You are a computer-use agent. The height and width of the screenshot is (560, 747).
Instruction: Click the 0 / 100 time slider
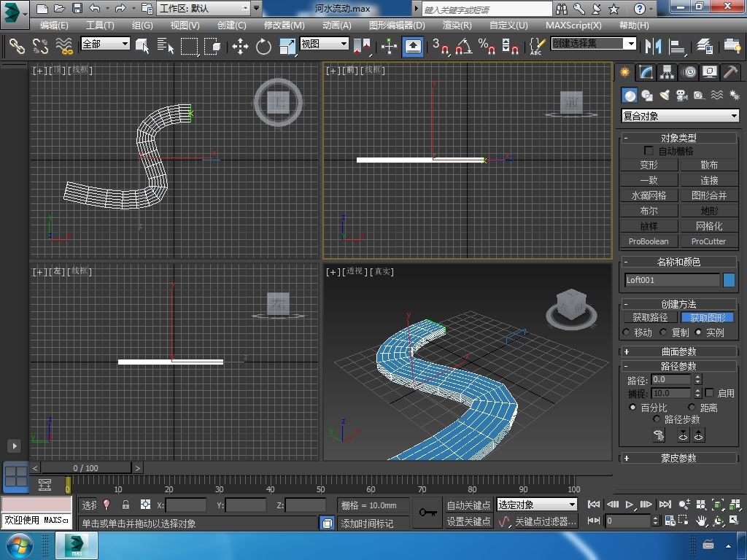coord(86,468)
